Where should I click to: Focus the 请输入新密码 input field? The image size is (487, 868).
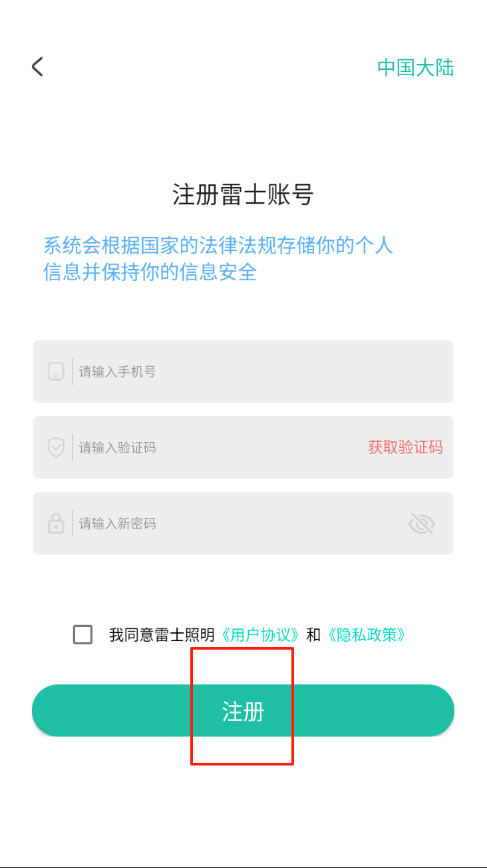point(233,523)
